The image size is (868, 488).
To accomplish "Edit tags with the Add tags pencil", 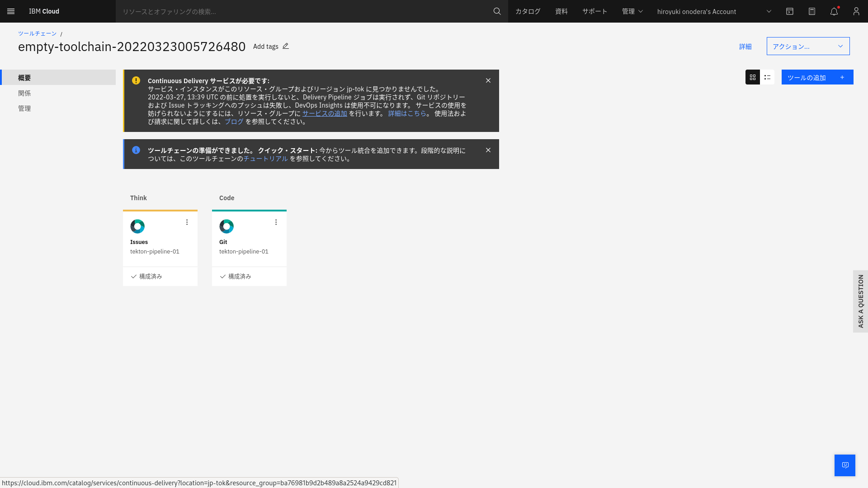I will coord(286,46).
